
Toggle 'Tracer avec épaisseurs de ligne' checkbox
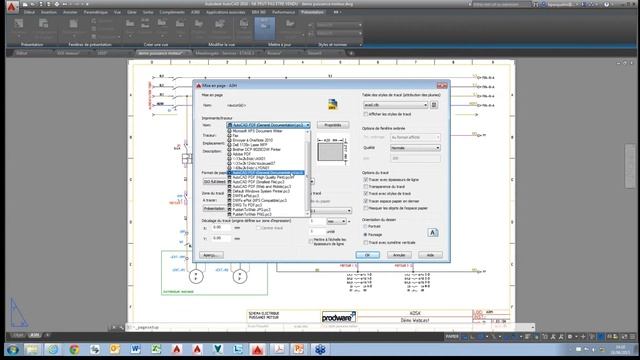(366, 180)
